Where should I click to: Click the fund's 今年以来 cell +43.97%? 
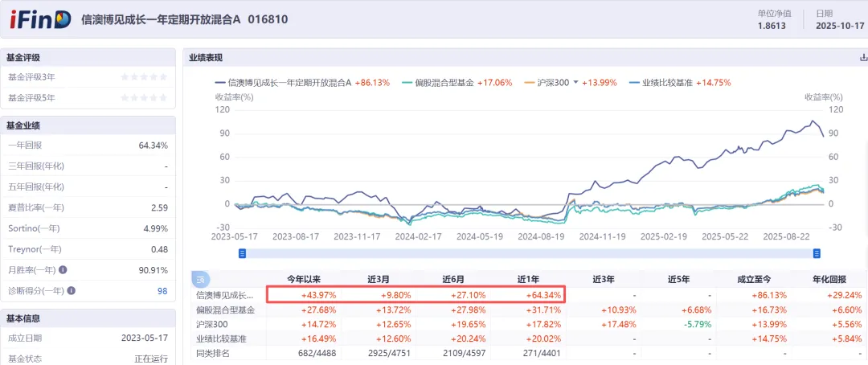coord(318,295)
